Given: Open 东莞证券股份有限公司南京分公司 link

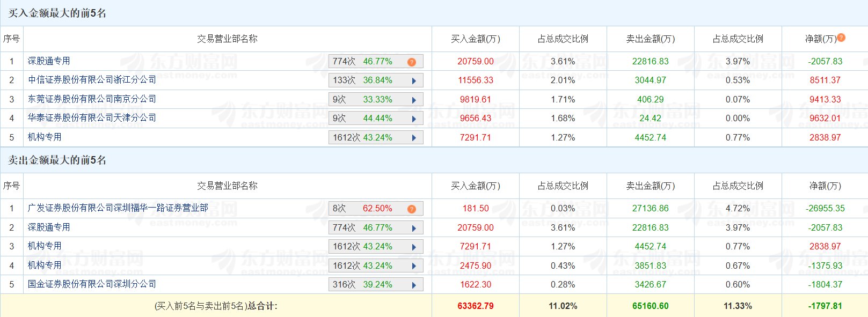Looking at the screenshot, I should coord(92,99).
